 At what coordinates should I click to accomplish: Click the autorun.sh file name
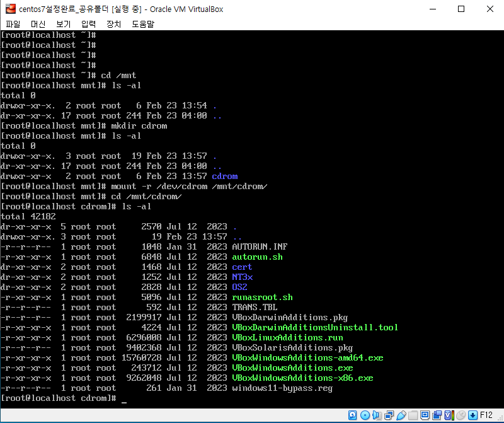pyautogui.click(x=258, y=257)
